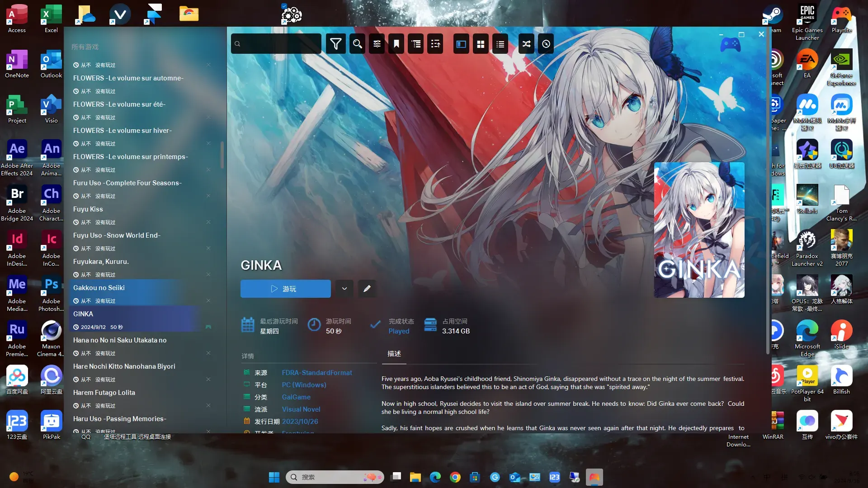Click the last played calendar icon
The image size is (868, 488).
pyautogui.click(x=248, y=325)
